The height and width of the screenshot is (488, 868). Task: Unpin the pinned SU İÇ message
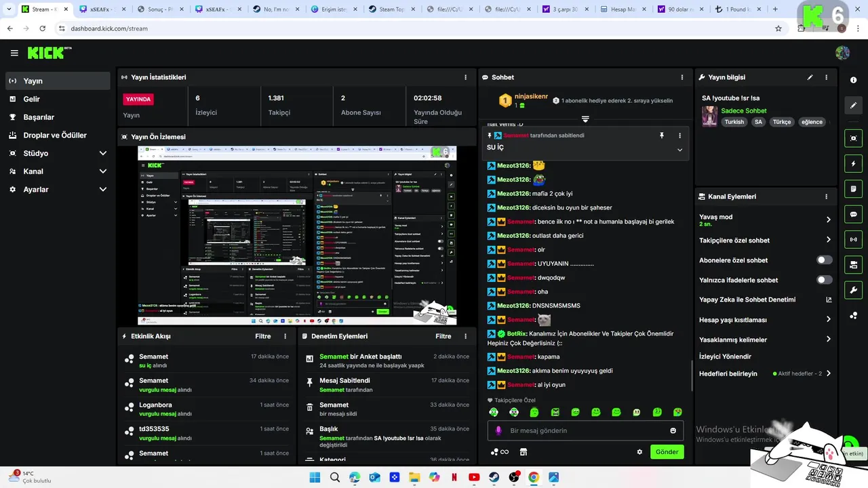point(662,136)
